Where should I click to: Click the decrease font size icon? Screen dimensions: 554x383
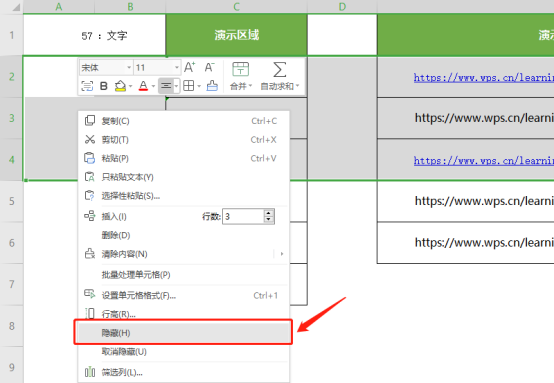coord(210,67)
